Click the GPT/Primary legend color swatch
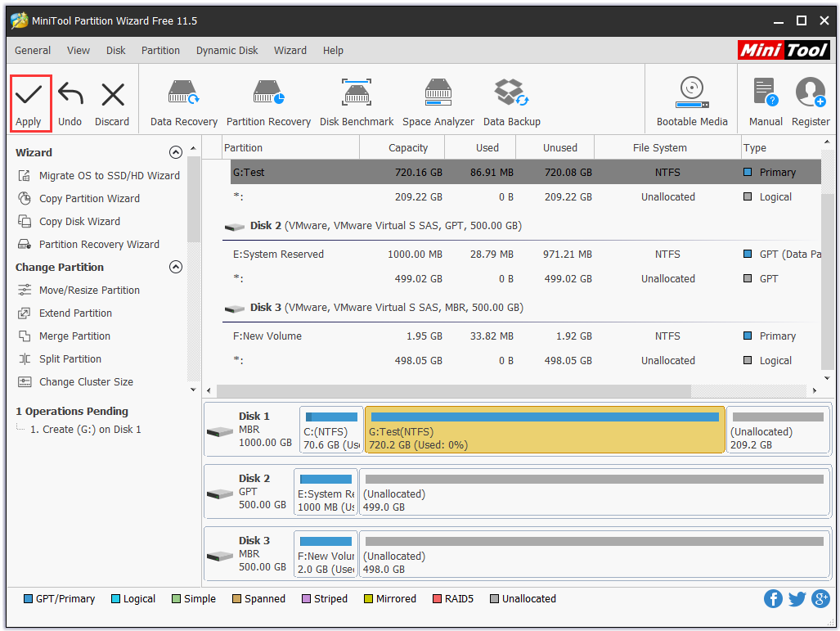840x631 pixels. coord(28,599)
